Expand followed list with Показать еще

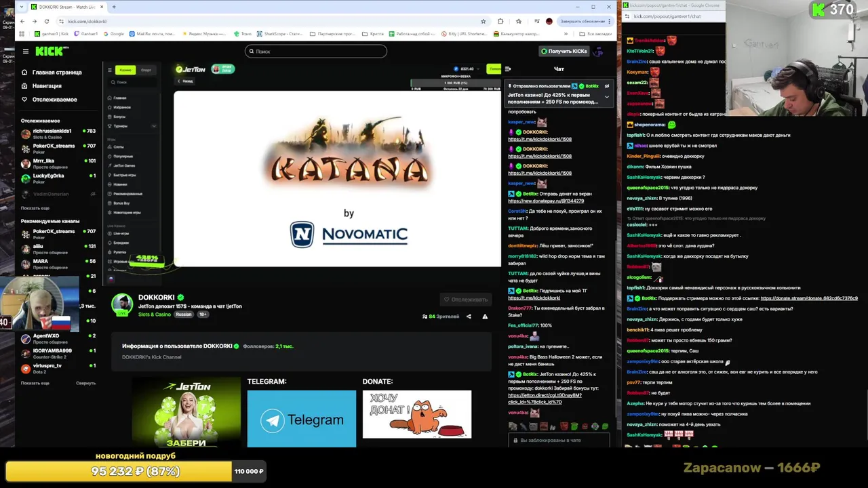click(35, 208)
